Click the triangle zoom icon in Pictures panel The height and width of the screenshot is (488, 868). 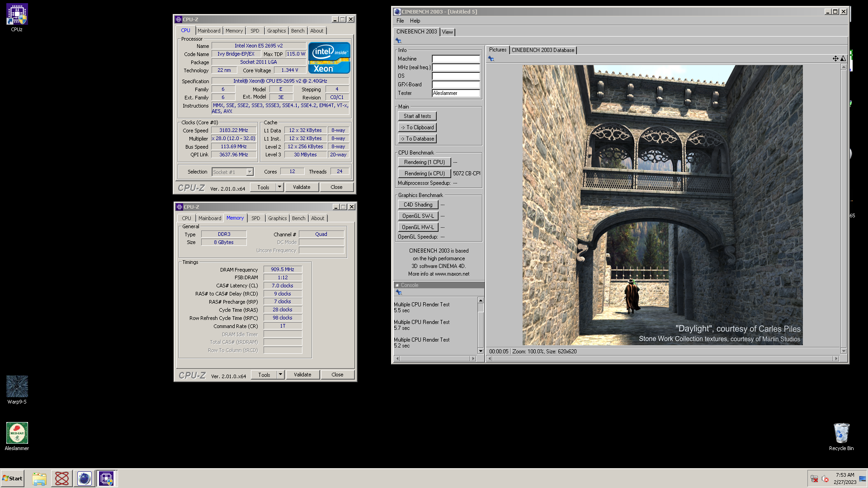click(x=843, y=59)
